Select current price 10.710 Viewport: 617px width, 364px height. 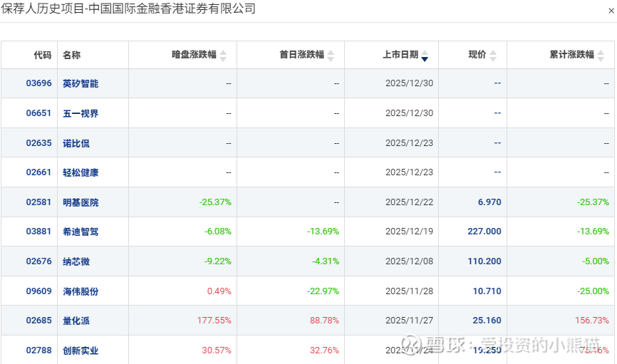[x=487, y=291]
